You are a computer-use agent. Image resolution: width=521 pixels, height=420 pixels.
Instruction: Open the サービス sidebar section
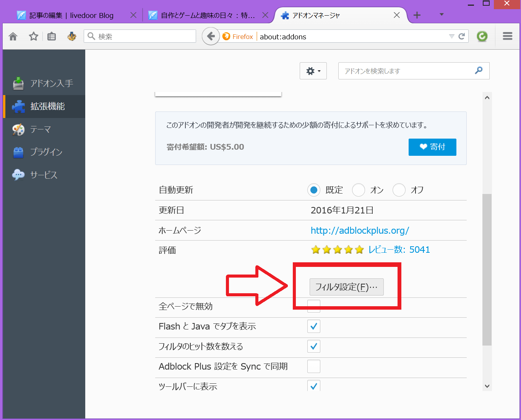point(44,175)
